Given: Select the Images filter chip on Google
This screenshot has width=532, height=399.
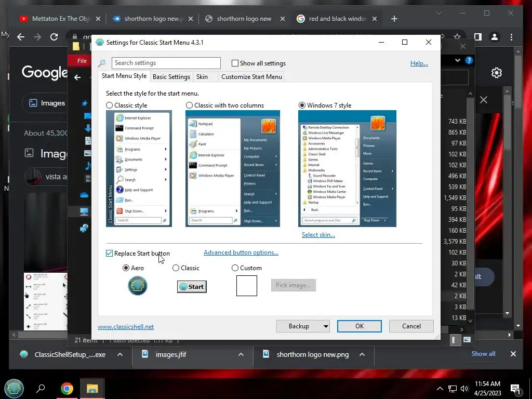Looking at the screenshot, I should pyautogui.click(x=47, y=103).
